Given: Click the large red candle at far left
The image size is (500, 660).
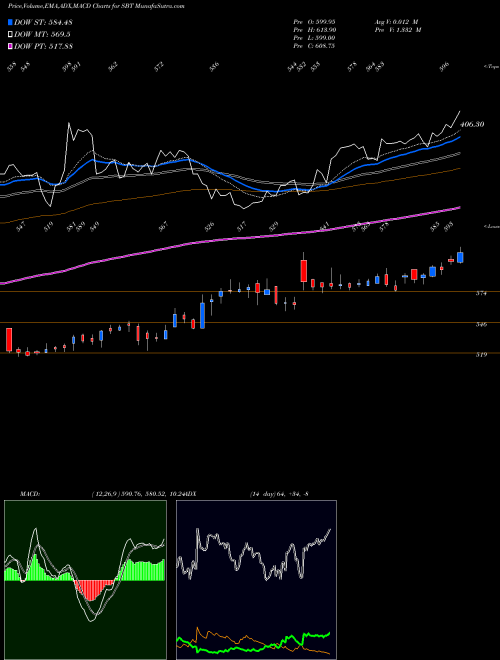Looking at the screenshot, I should pyautogui.click(x=9, y=339).
